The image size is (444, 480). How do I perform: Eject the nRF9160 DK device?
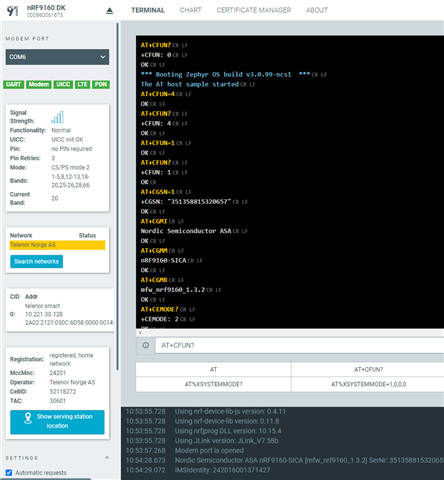109,11
